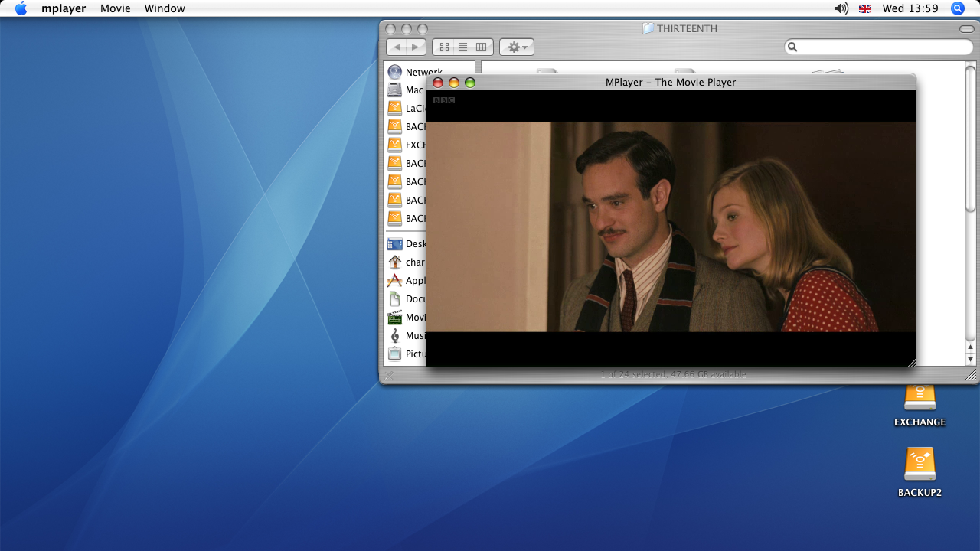Go forward in Finder window

point(416,47)
